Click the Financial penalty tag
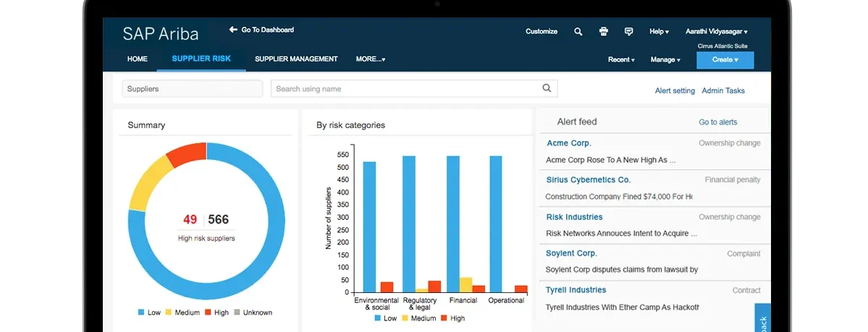Image resolution: width=868 pixels, height=332 pixels. [733, 180]
